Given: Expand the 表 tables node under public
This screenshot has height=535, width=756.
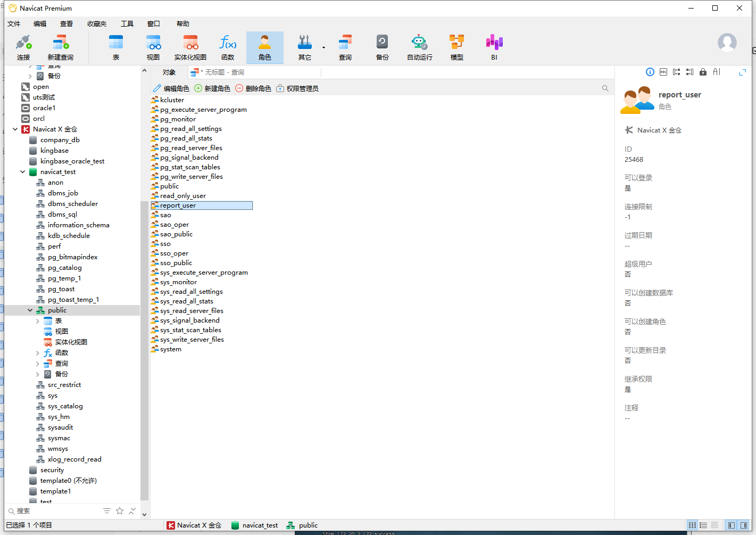Looking at the screenshot, I should pyautogui.click(x=37, y=321).
